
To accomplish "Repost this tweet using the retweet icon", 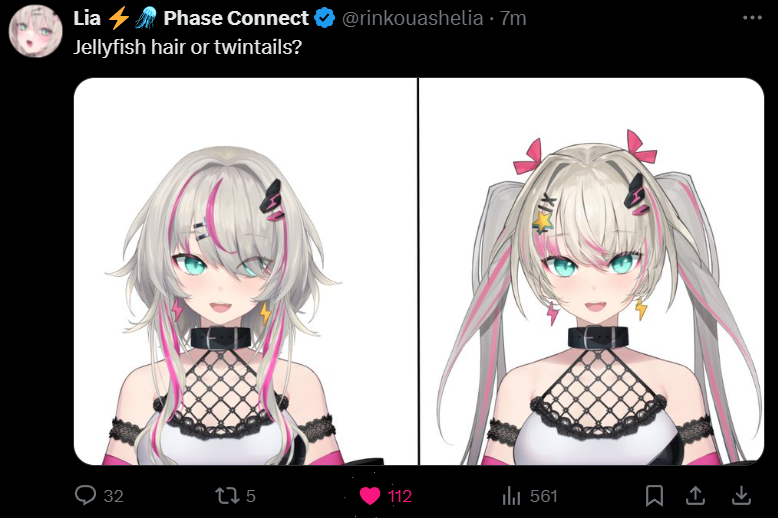I will coord(227,495).
